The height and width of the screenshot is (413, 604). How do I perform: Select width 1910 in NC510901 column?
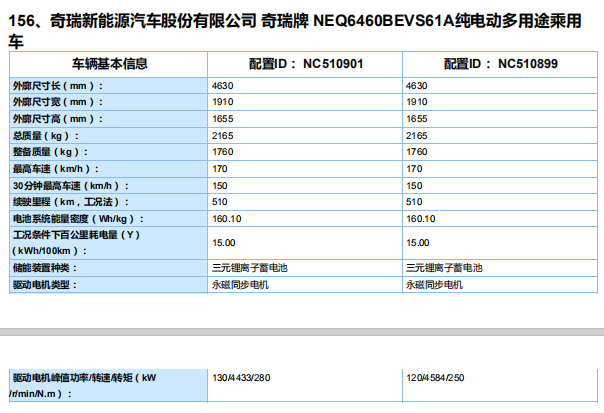(x=223, y=102)
